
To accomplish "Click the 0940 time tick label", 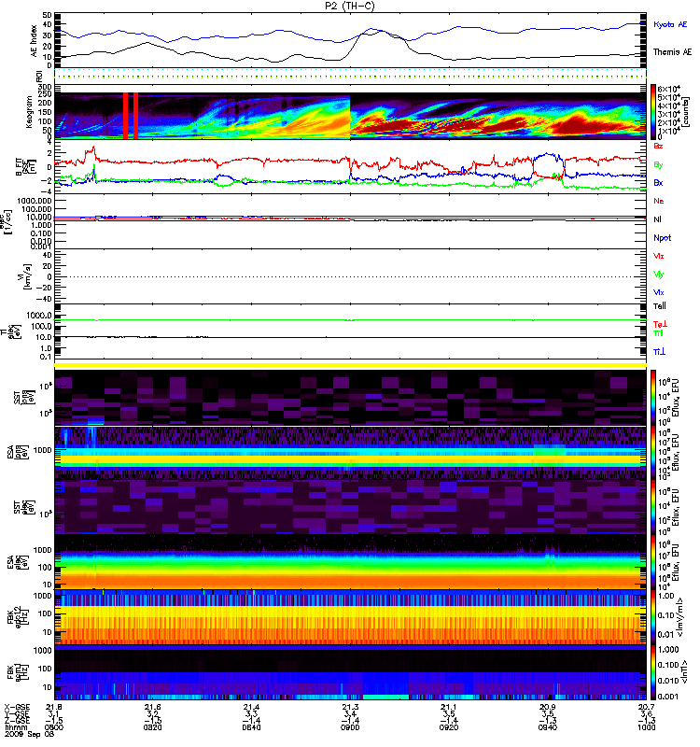I will pos(548,728).
